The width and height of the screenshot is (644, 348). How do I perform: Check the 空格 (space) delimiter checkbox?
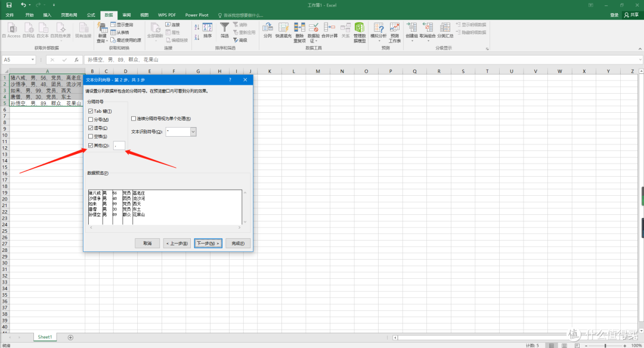coord(91,137)
